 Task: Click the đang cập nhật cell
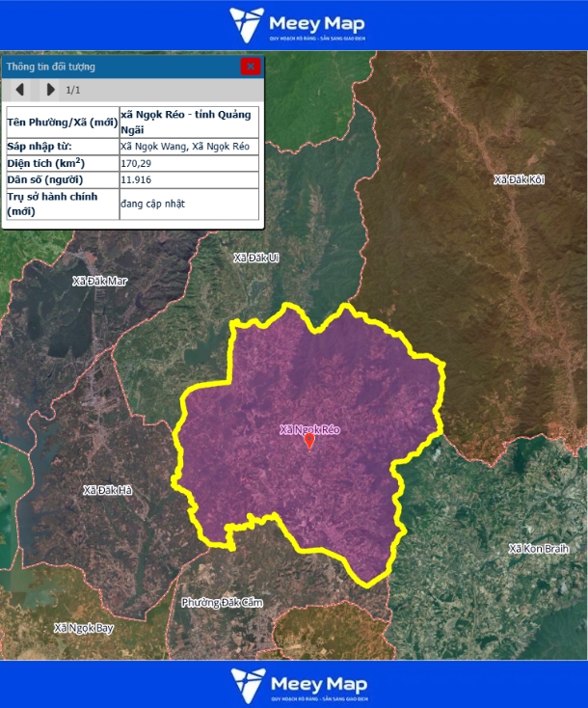[152, 204]
